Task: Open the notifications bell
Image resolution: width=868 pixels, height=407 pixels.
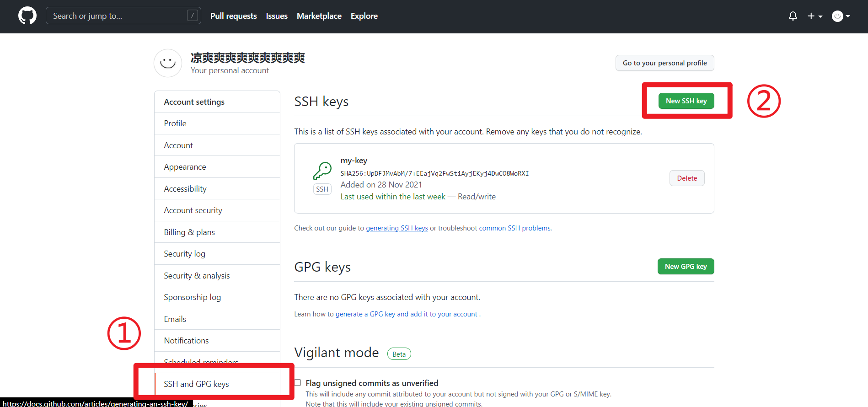Action: click(793, 16)
